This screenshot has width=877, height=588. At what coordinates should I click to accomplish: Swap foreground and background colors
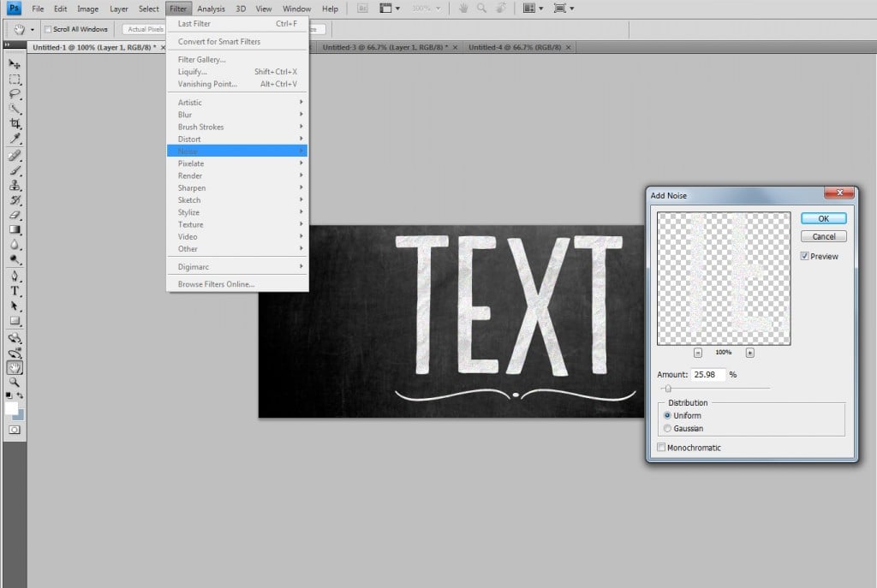(21, 395)
